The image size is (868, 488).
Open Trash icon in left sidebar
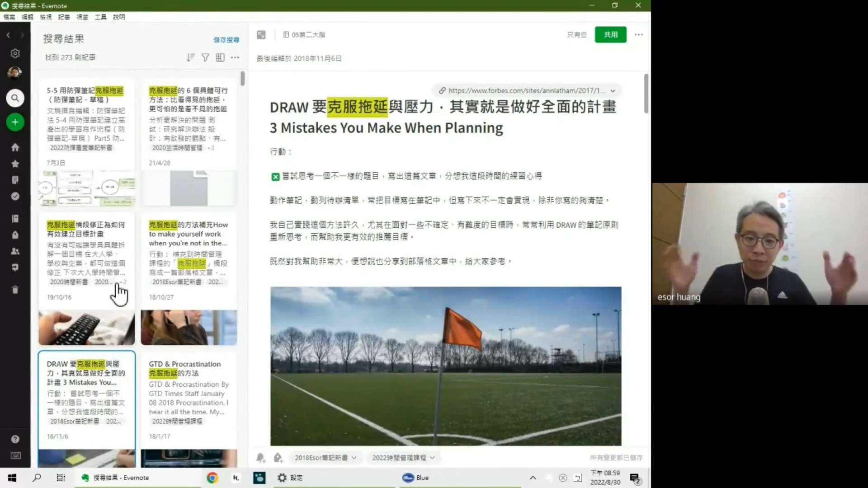[x=15, y=290]
